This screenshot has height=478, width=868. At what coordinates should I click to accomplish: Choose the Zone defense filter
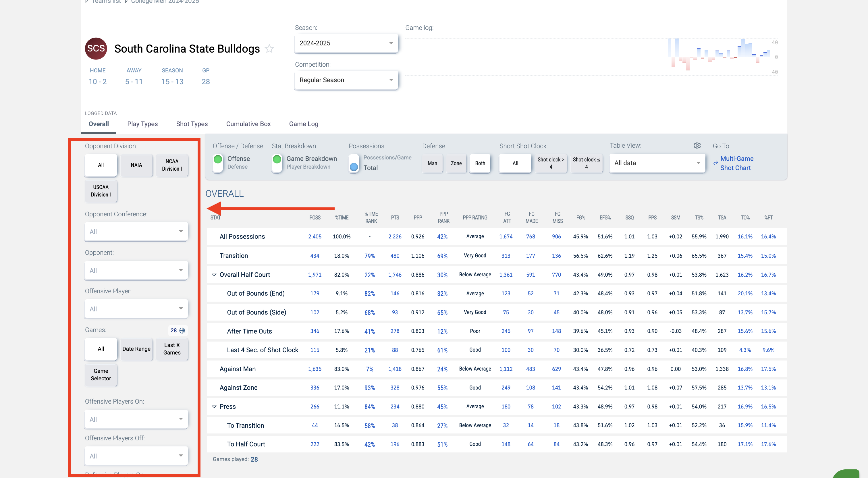pos(456,163)
